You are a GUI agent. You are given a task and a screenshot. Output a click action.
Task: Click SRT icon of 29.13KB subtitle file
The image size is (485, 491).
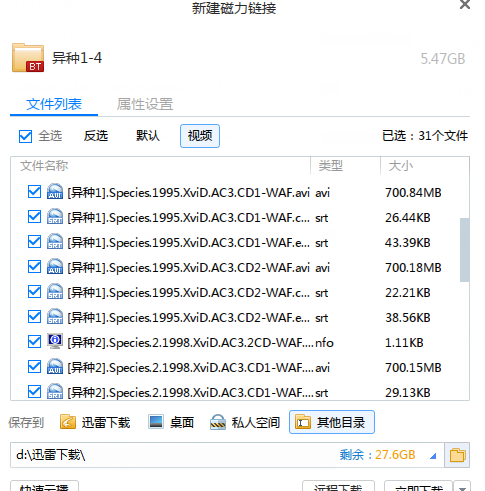pyautogui.click(x=55, y=392)
